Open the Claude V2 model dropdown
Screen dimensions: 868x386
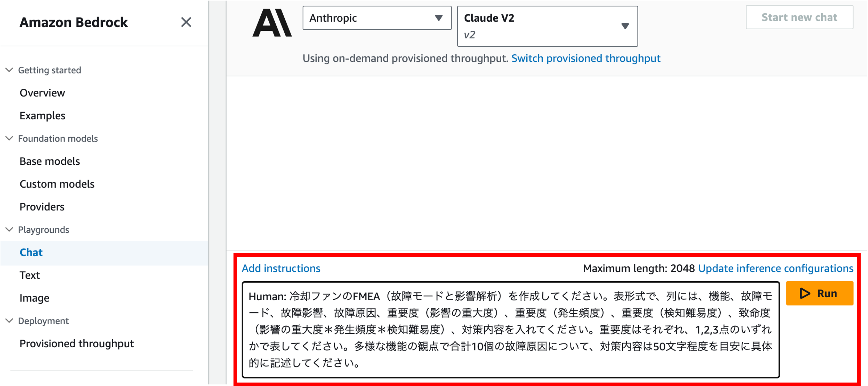(x=547, y=26)
